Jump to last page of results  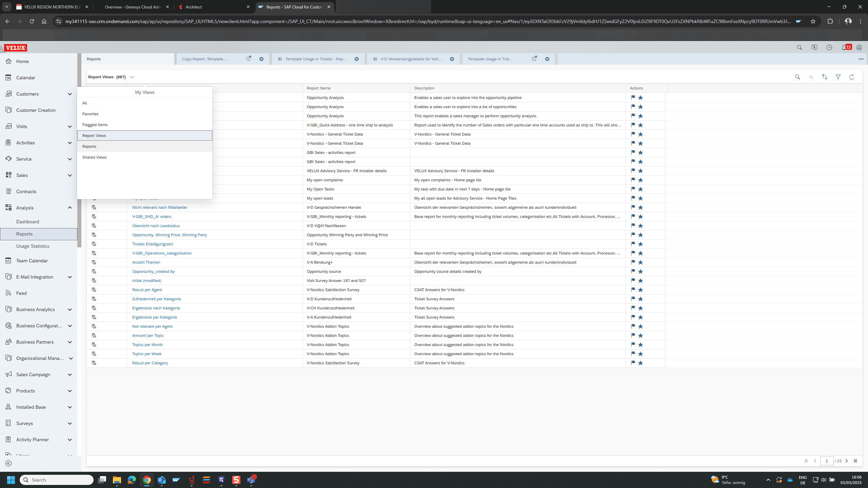(x=855, y=461)
